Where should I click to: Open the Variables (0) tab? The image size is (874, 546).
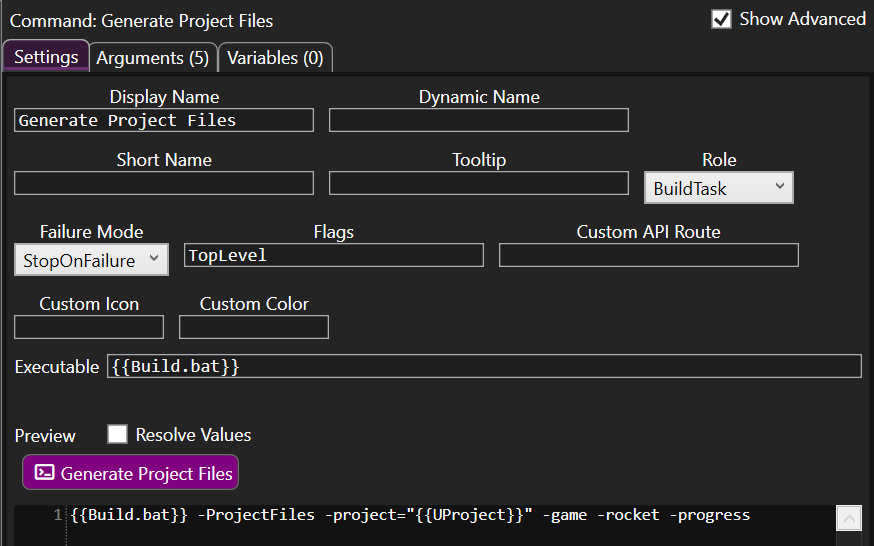275,58
